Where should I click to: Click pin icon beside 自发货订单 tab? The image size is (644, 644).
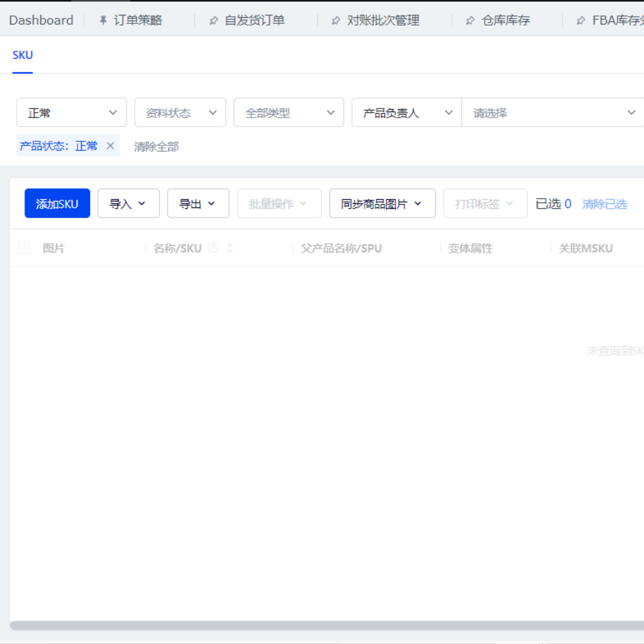pos(213,21)
